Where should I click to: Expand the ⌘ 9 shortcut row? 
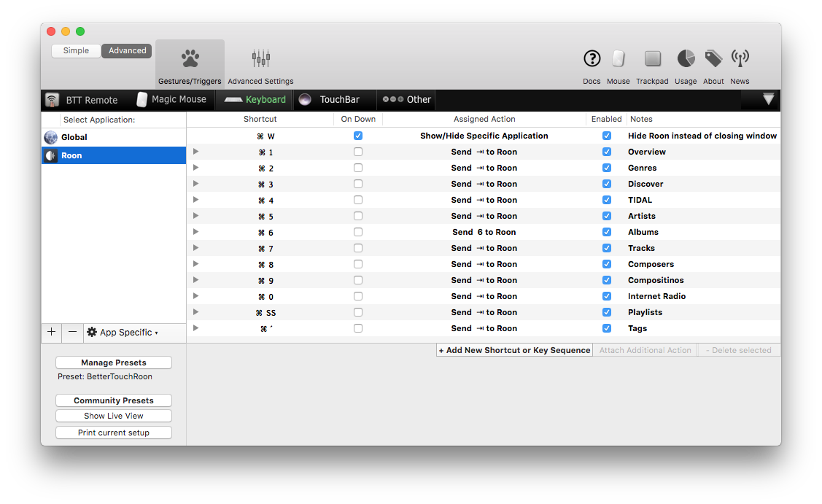click(195, 280)
